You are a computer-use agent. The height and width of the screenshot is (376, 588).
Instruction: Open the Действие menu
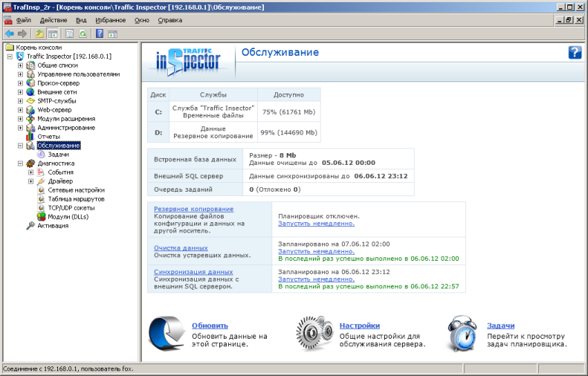tap(54, 20)
